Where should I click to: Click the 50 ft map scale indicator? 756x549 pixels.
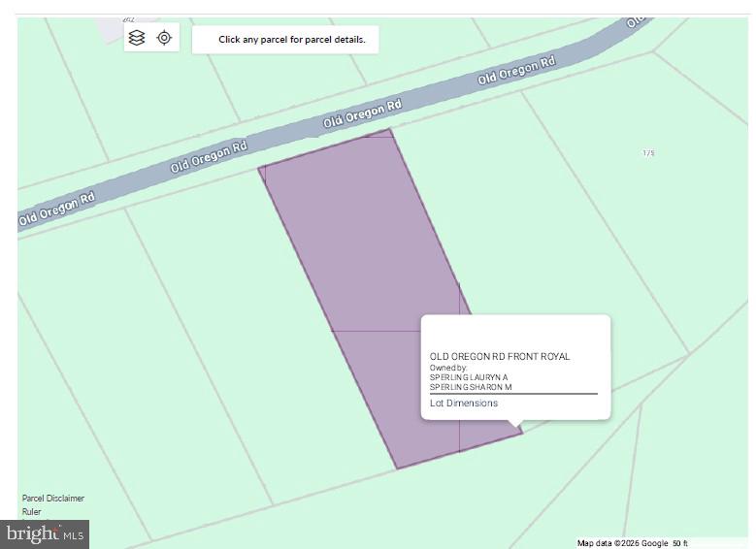[680, 543]
